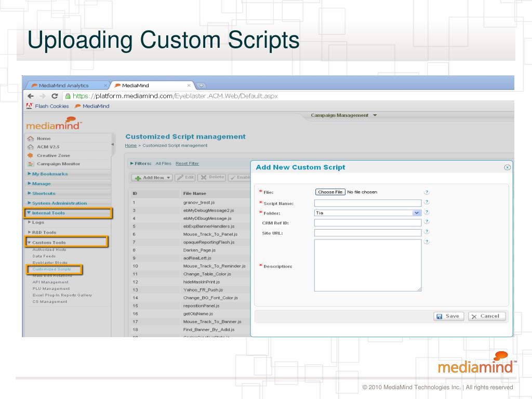Select the granov_trest.js file row

click(190, 203)
